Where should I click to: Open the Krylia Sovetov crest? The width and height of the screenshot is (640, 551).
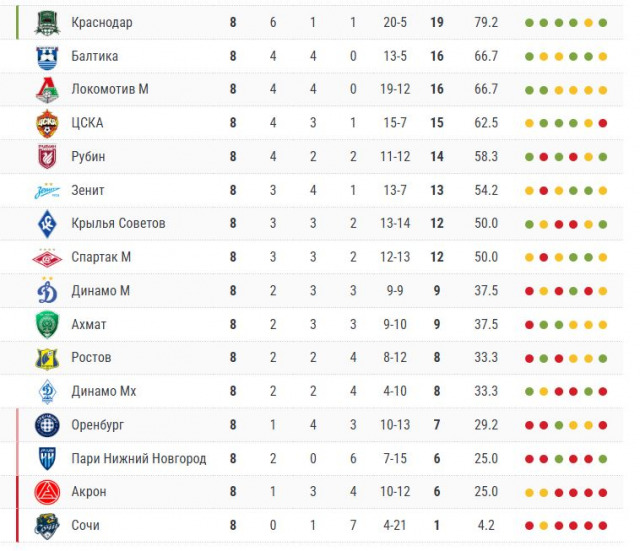[48, 224]
